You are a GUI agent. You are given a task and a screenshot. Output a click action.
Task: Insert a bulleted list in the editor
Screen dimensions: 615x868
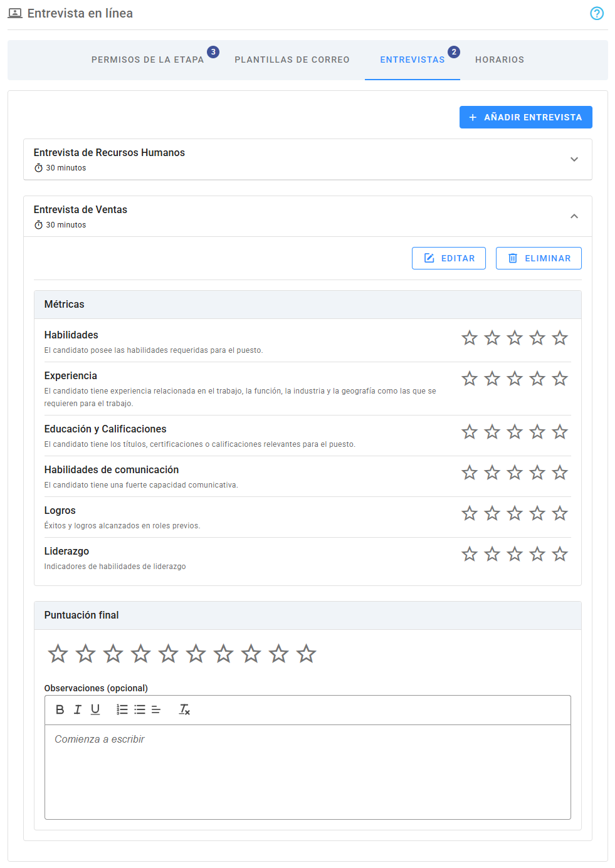click(140, 709)
